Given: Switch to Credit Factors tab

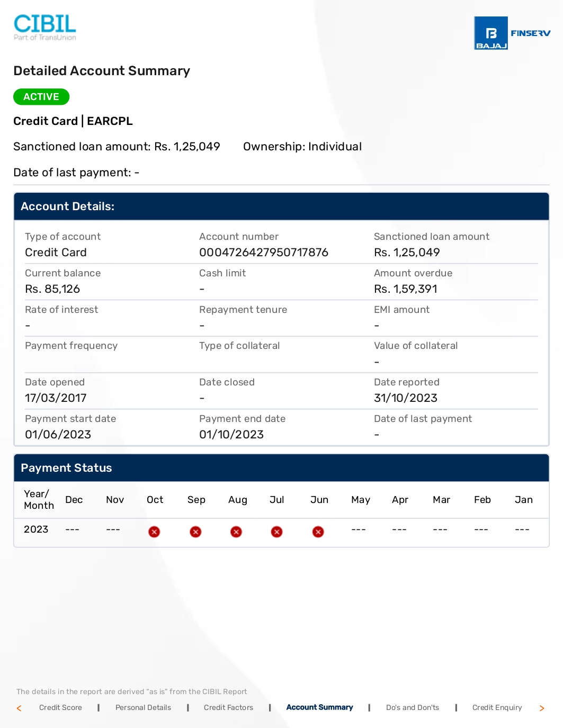Looking at the screenshot, I should (228, 707).
